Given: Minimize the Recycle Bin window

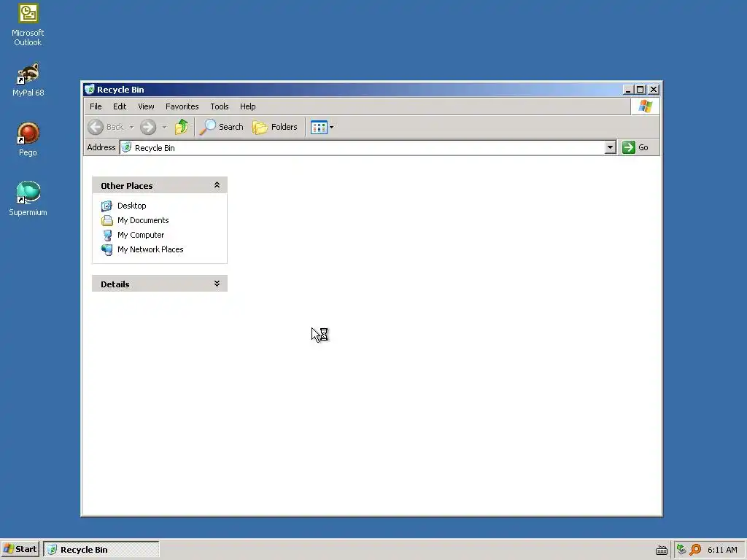Looking at the screenshot, I should (628, 90).
